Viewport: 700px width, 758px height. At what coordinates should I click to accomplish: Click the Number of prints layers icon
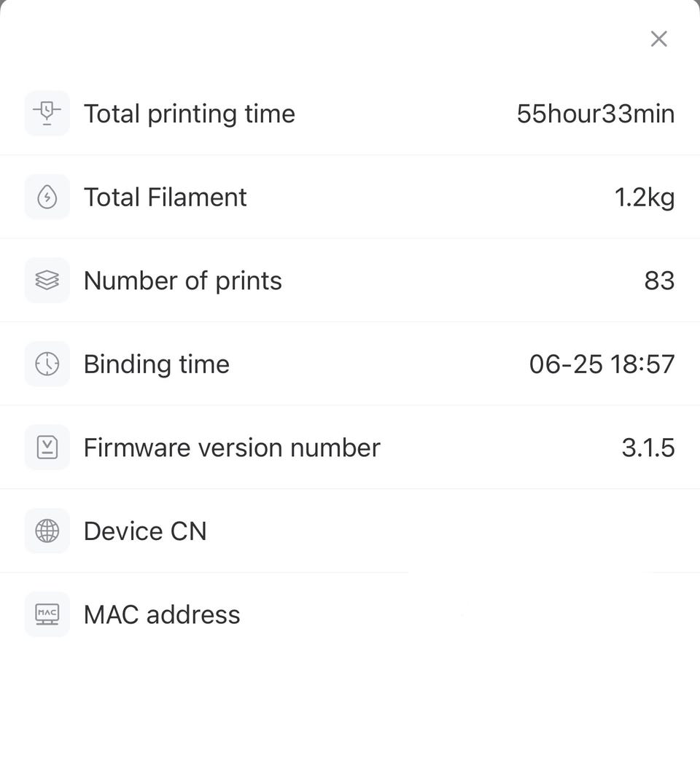(x=47, y=281)
